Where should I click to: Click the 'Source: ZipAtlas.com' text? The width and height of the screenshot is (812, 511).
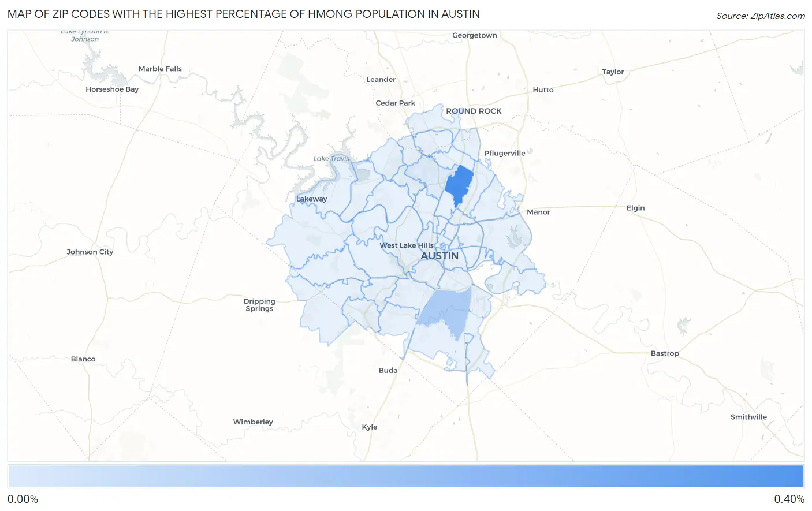761,16
